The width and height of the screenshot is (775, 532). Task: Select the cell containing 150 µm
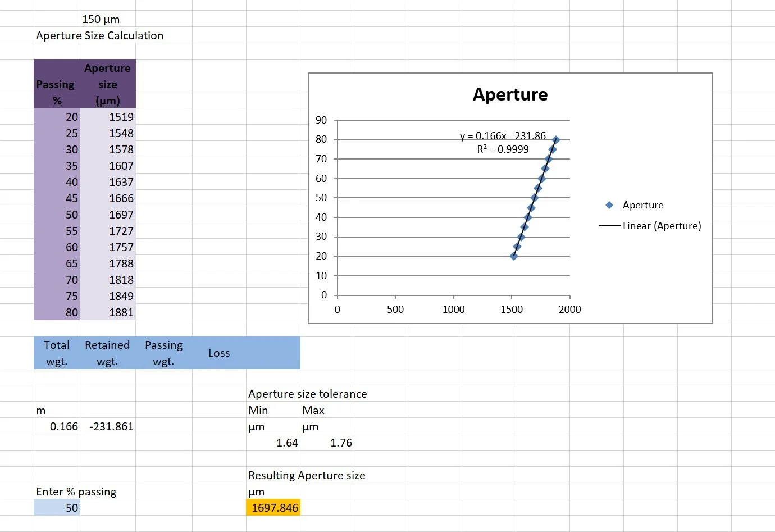tap(108, 19)
